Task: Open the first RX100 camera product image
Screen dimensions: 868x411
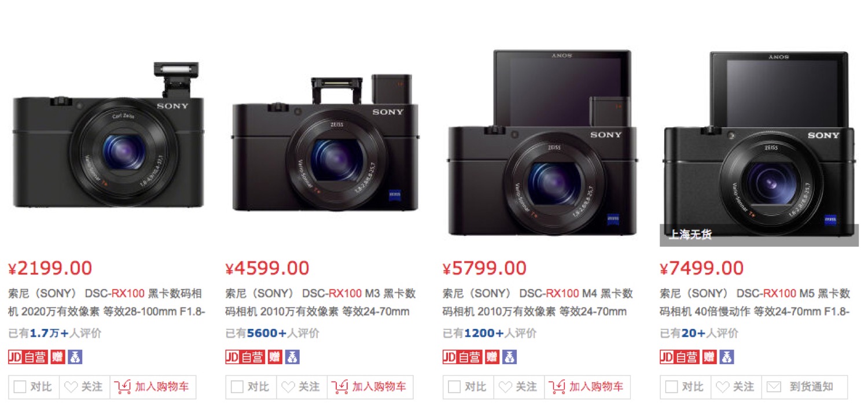Action: (108, 136)
